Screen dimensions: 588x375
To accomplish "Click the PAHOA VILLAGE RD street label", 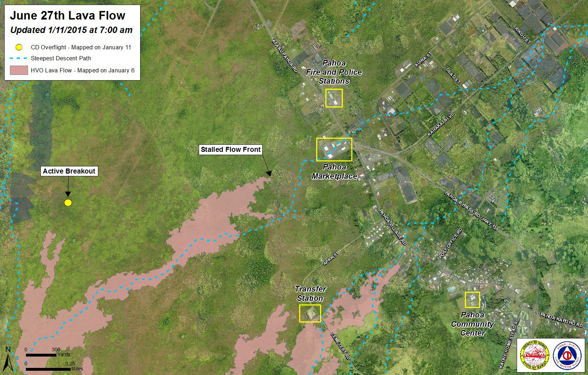I will tap(392, 227).
